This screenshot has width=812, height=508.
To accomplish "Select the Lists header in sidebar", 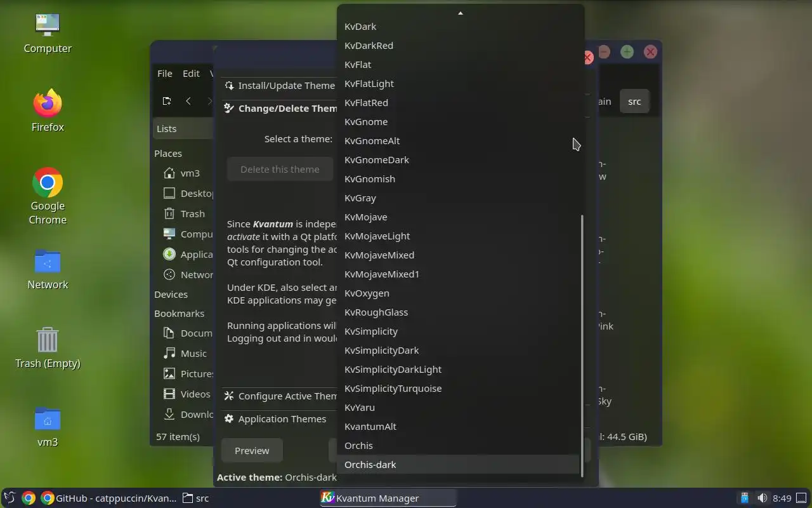I will (x=183, y=129).
